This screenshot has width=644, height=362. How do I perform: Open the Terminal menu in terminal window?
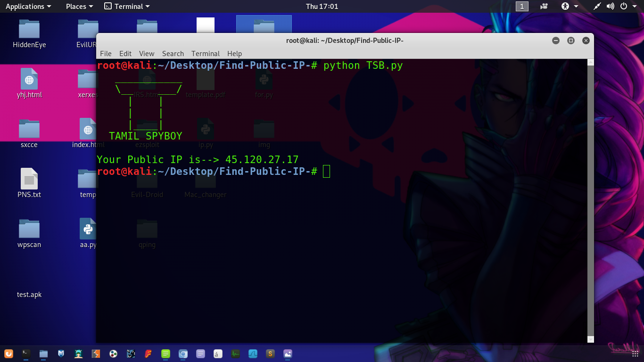[x=206, y=54]
